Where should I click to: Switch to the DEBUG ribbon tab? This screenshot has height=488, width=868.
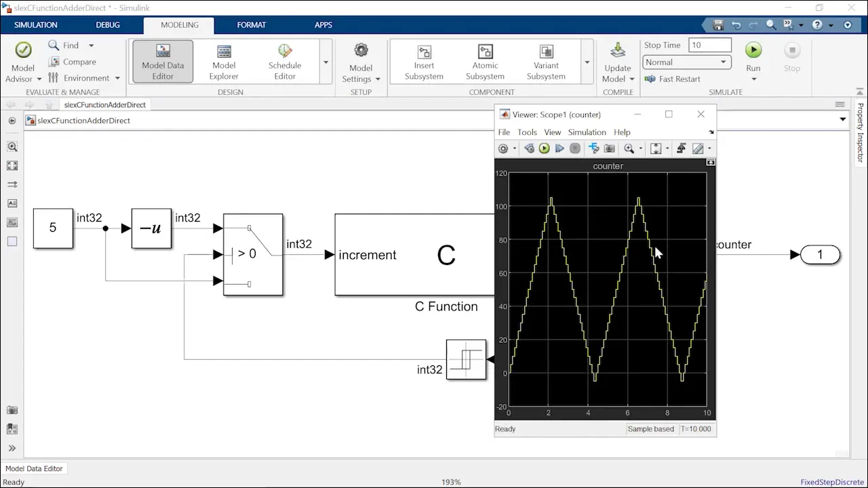click(x=107, y=25)
